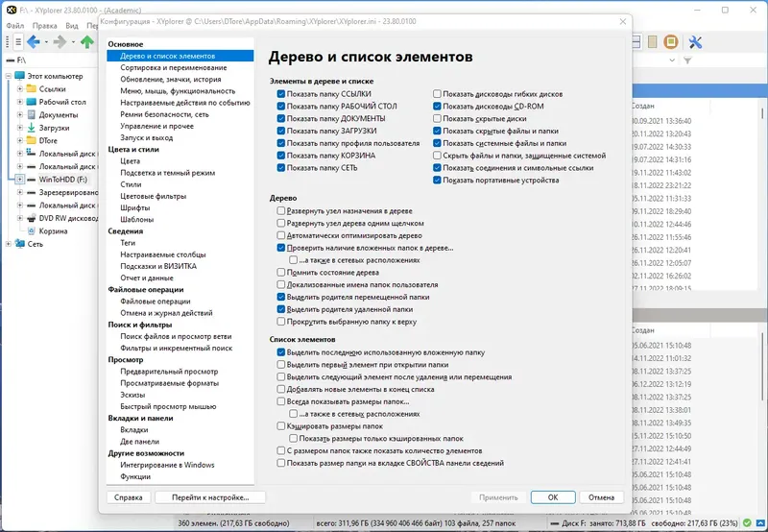This screenshot has width=768, height=532.
Task: Expand the WinToHDD (F:) tree node
Action: click(x=19, y=180)
